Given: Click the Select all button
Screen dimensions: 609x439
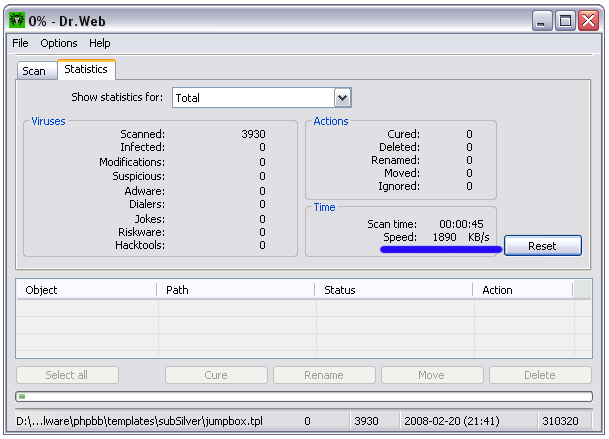Looking at the screenshot, I should point(67,375).
